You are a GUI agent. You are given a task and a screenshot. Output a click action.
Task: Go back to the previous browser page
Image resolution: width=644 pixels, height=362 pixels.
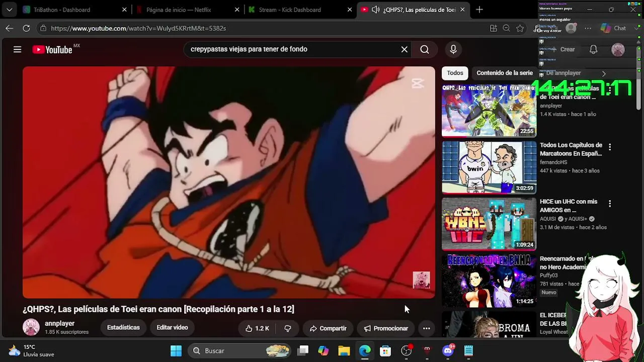[x=9, y=28]
